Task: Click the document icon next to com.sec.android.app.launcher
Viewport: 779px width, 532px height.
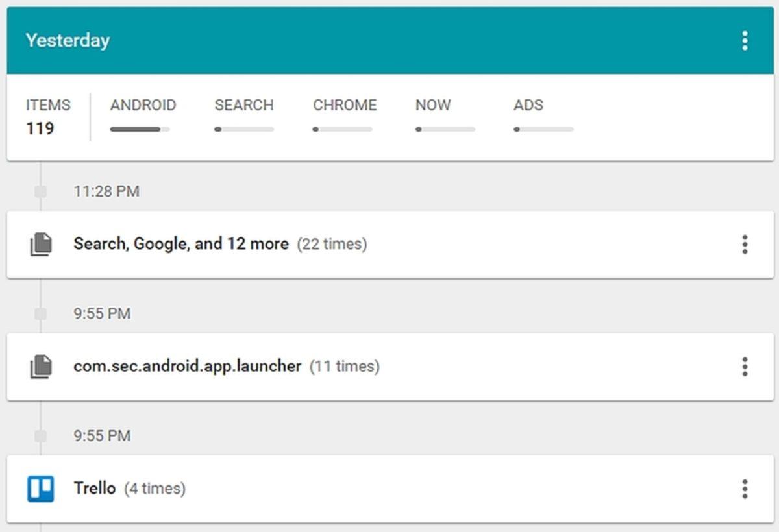Action: (x=42, y=366)
